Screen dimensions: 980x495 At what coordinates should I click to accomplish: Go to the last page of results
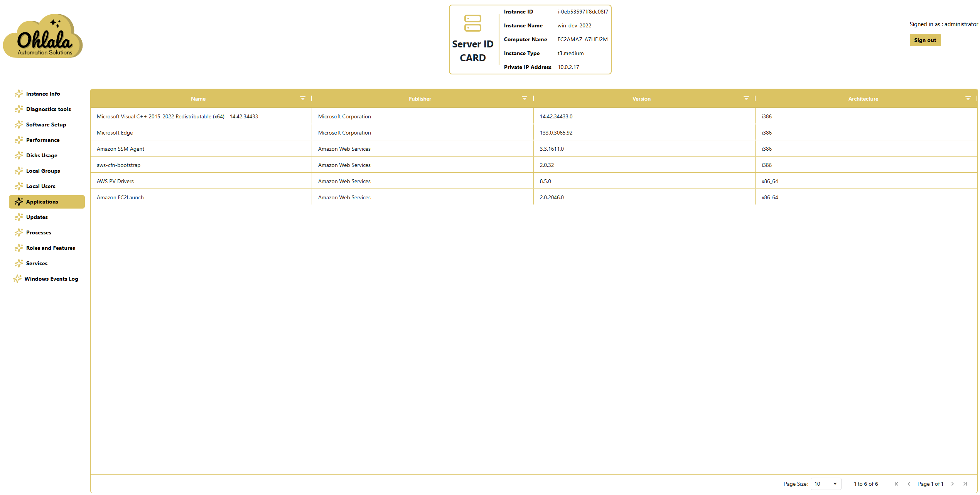(x=965, y=484)
